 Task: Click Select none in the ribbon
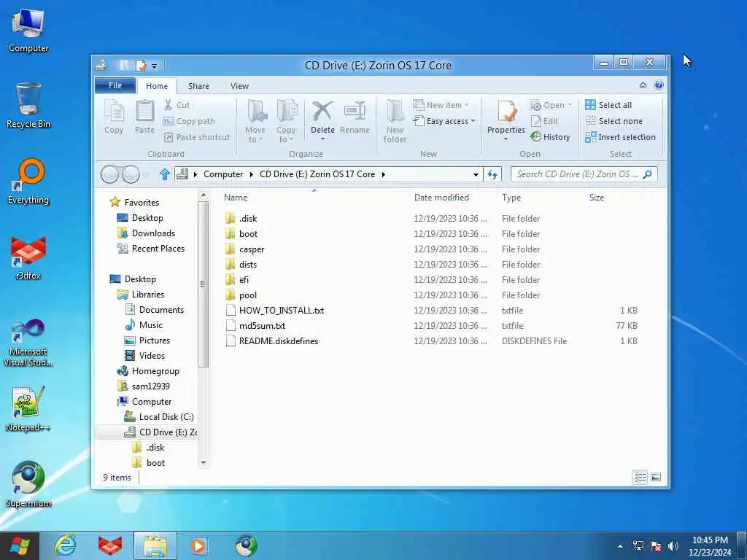point(614,121)
